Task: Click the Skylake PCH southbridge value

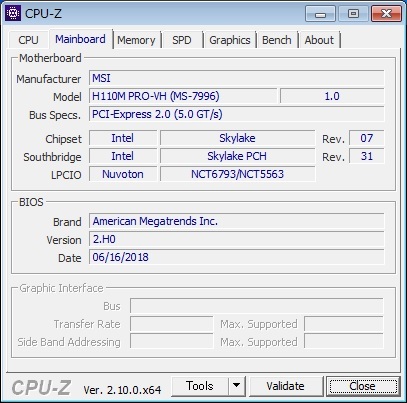Action: pyautogui.click(x=237, y=156)
